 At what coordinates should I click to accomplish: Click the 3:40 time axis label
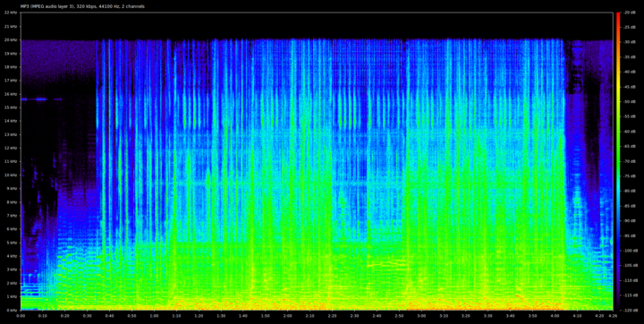tap(510, 316)
